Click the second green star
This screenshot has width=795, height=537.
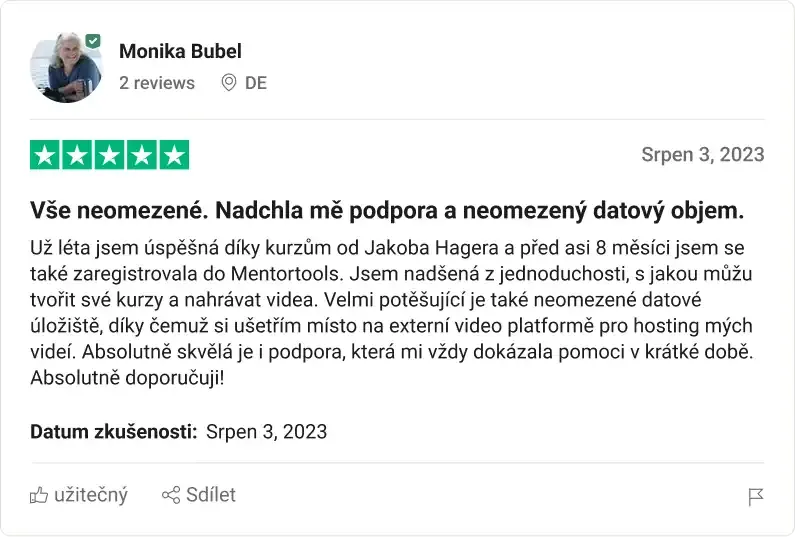(77, 155)
